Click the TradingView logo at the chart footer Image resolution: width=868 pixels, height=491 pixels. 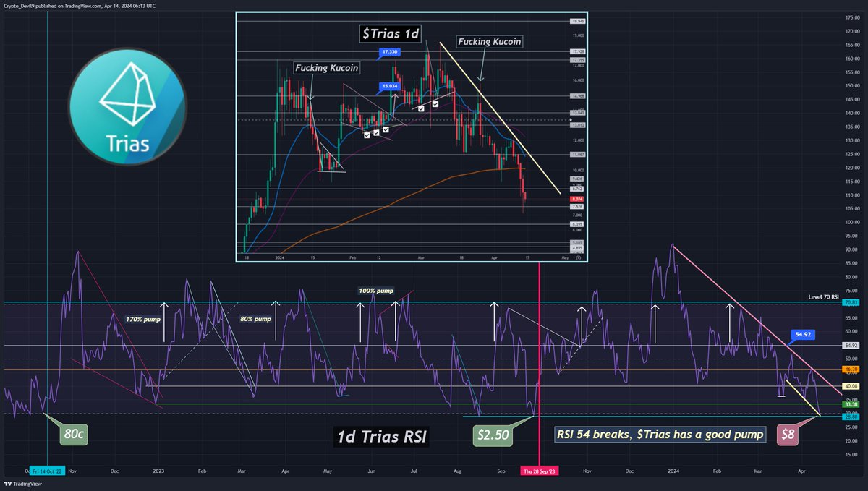click(x=24, y=483)
